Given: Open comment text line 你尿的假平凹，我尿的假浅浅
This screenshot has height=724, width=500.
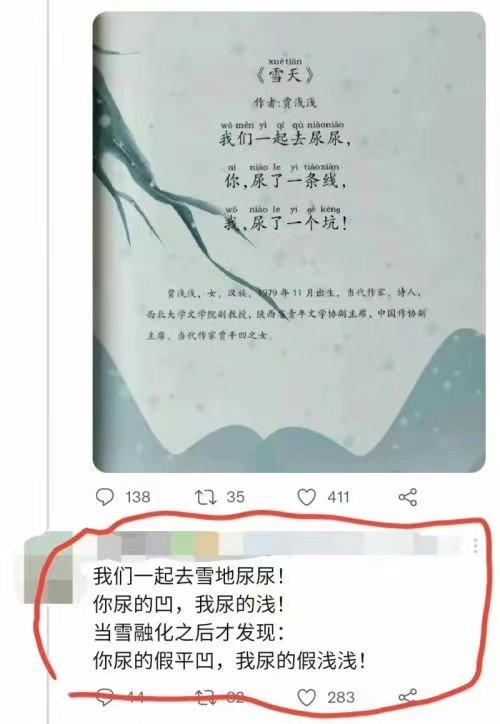Looking at the screenshot, I should (230, 661).
